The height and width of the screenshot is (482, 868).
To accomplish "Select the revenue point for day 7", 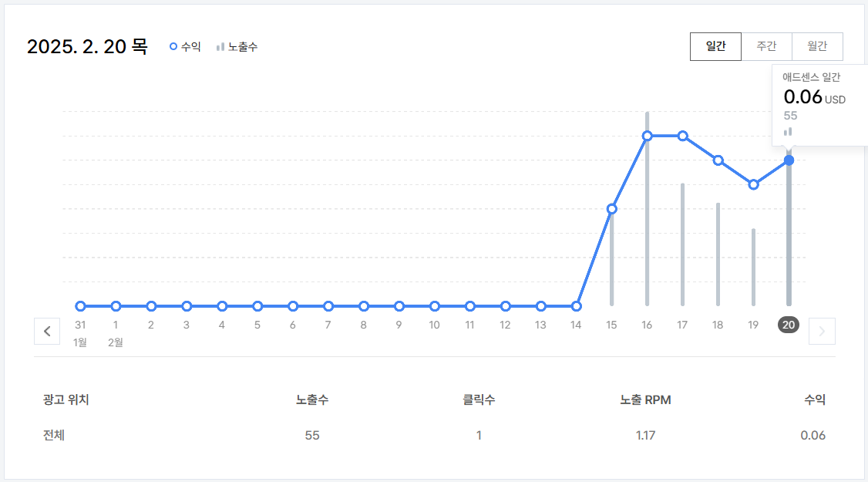I will [328, 306].
